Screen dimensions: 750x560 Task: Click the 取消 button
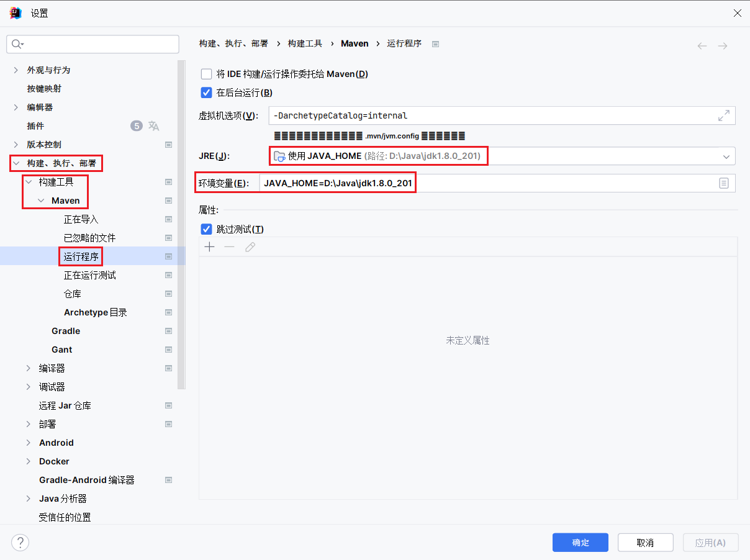pos(646,542)
